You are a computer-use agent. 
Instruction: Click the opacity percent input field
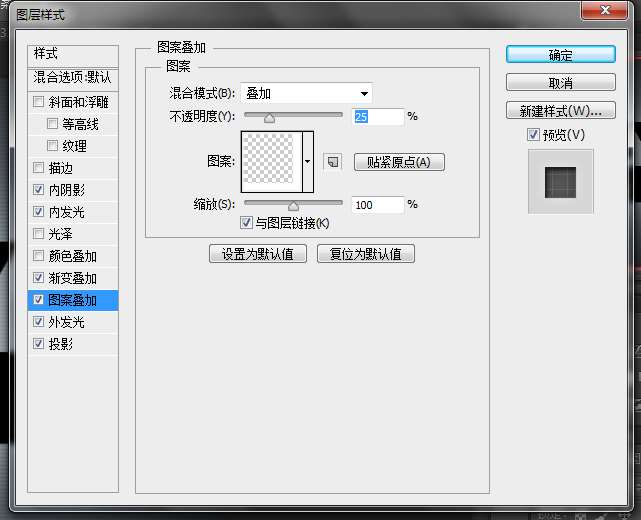click(378, 117)
